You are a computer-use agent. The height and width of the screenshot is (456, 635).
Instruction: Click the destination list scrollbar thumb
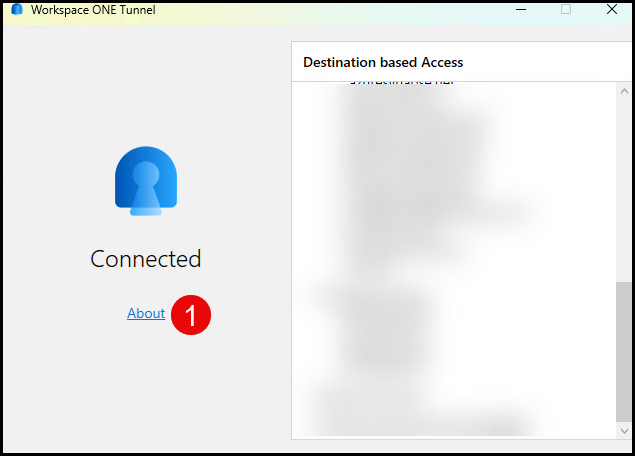[625, 350]
